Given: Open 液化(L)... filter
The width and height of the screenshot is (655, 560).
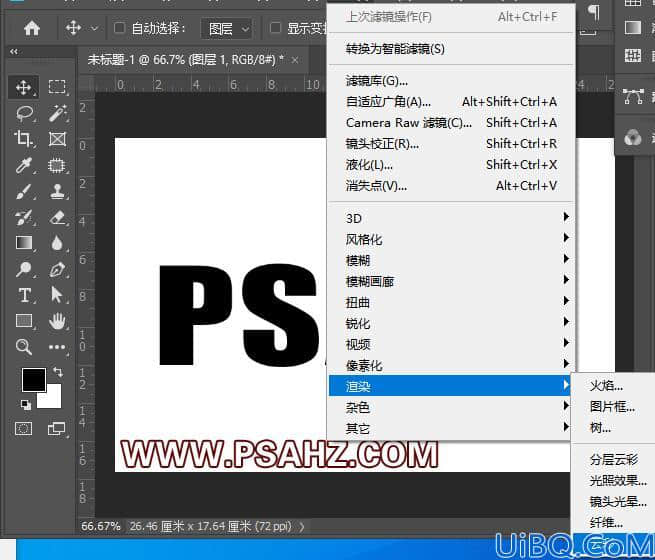Looking at the screenshot, I should tap(451, 165).
